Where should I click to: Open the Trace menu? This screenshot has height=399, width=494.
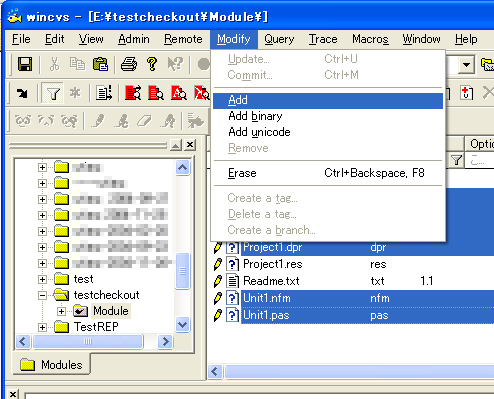pyautogui.click(x=323, y=39)
